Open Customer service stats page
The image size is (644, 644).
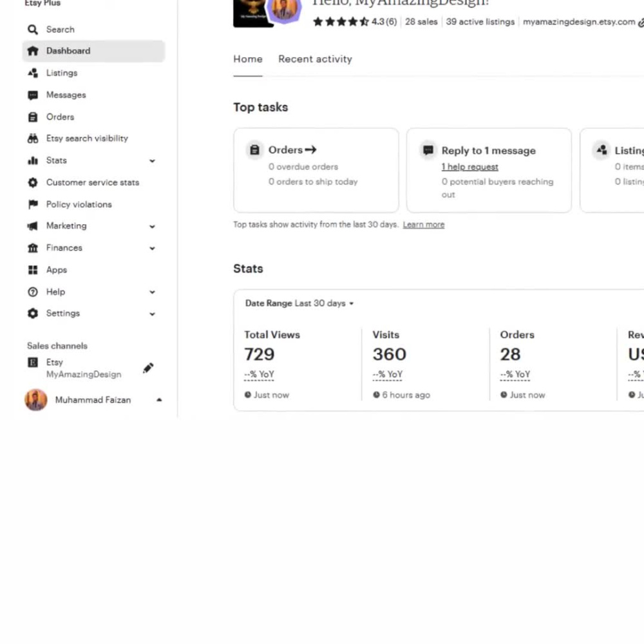(93, 182)
